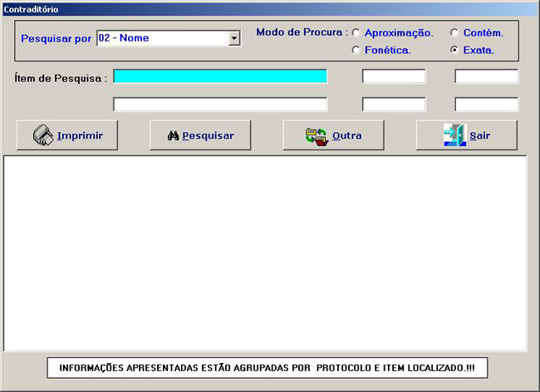Click the 'Modo de Procura :' label
This screenshot has height=392, width=540.
click(x=302, y=32)
